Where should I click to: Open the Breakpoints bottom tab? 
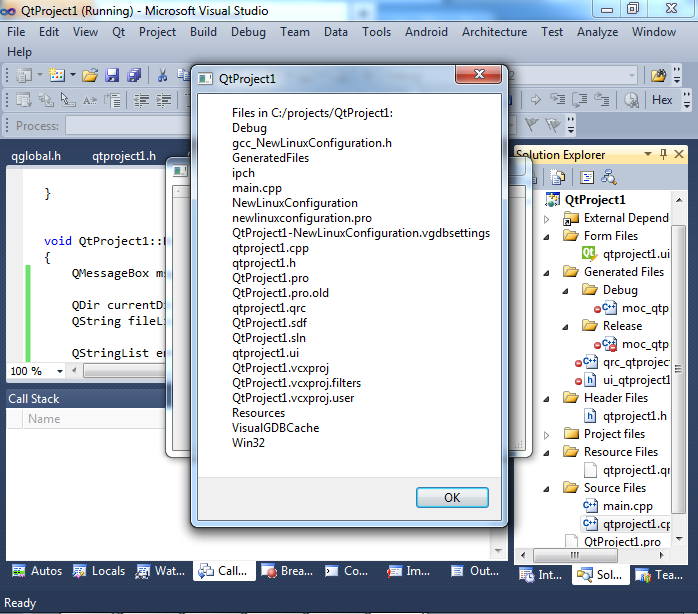click(x=287, y=571)
